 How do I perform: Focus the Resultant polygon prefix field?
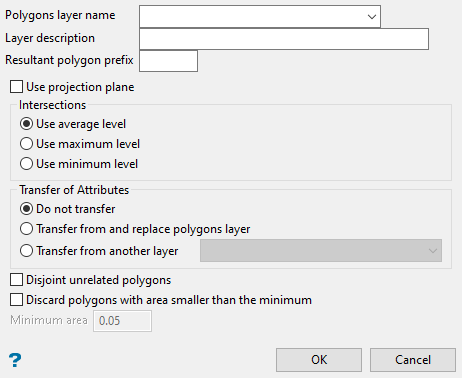pos(168,61)
